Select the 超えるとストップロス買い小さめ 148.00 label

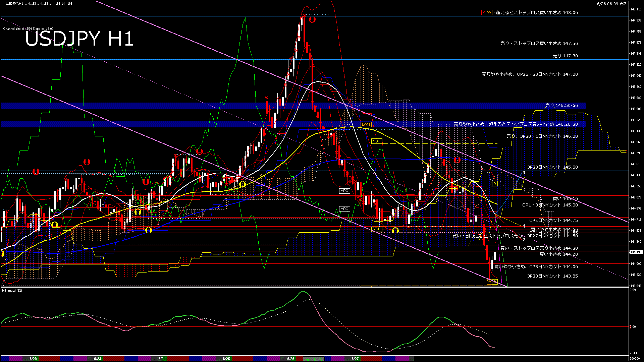tap(537, 12)
